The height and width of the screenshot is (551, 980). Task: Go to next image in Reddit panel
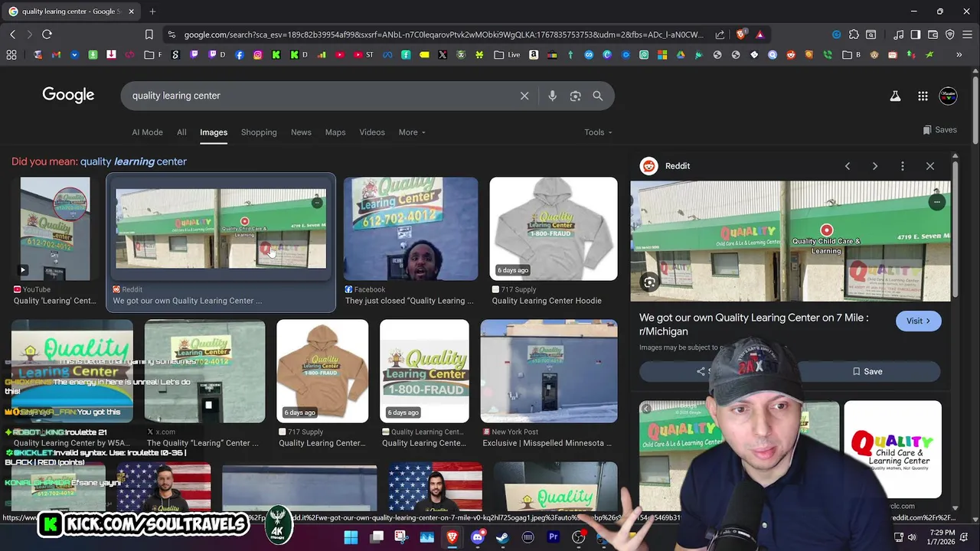875,166
